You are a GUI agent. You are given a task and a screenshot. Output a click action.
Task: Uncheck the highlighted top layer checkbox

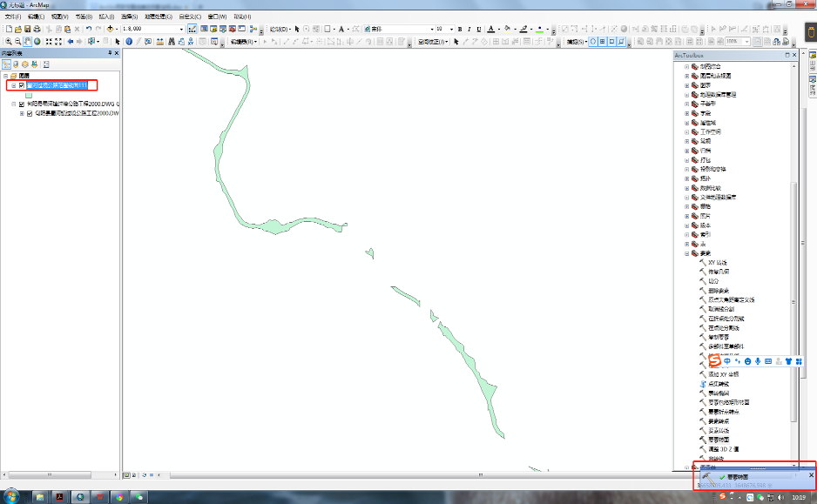click(22, 85)
